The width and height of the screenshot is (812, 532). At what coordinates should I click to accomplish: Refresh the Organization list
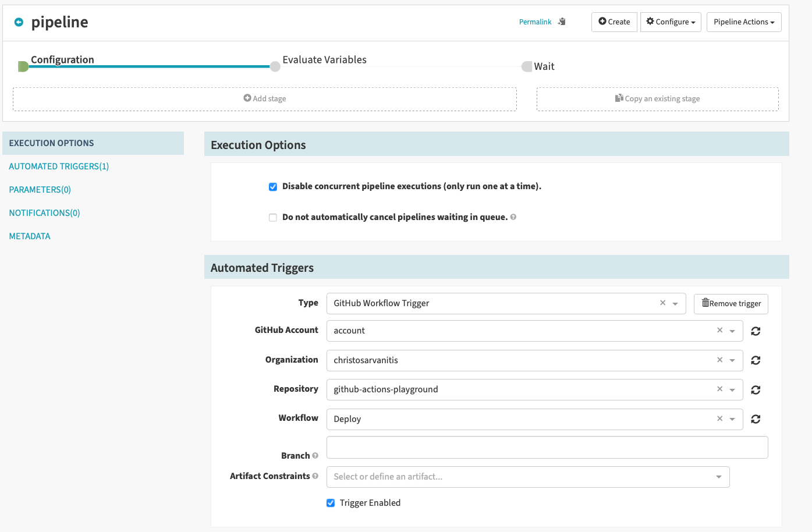click(756, 360)
